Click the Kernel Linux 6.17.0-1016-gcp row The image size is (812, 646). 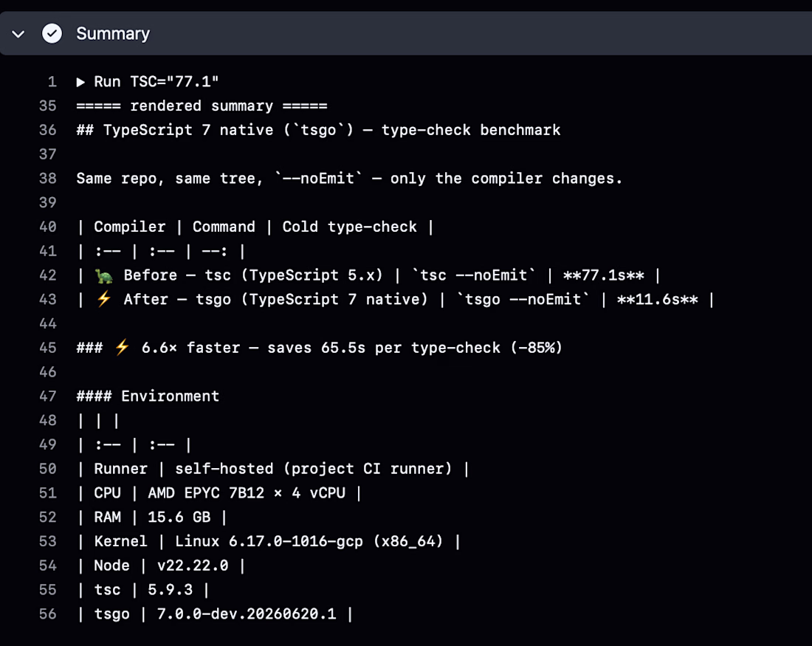click(268, 541)
